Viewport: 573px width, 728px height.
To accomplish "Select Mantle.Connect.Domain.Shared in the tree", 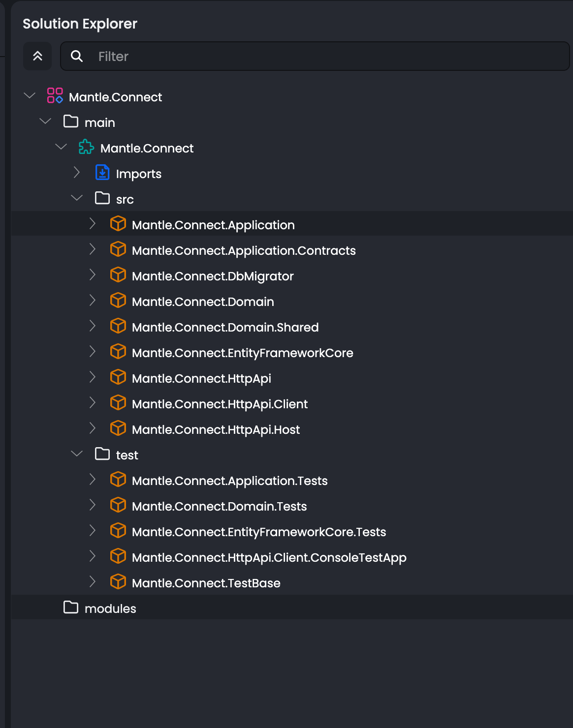I will pyautogui.click(x=225, y=328).
